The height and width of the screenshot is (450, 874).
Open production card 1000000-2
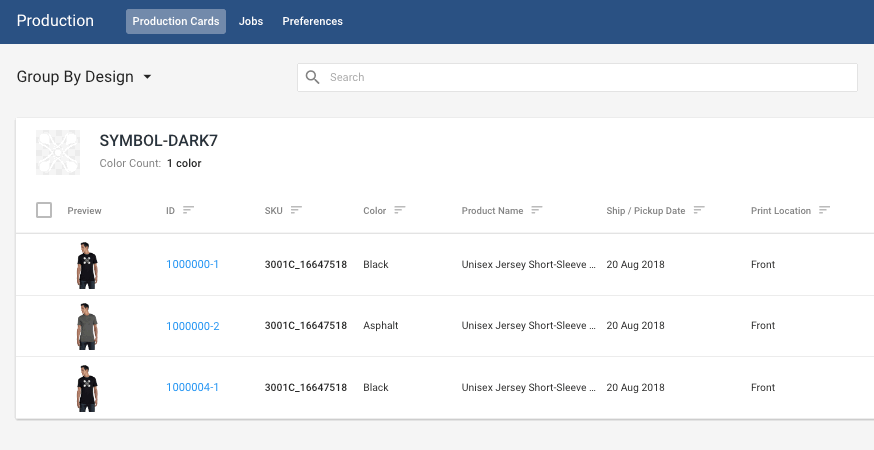click(193, 326)
